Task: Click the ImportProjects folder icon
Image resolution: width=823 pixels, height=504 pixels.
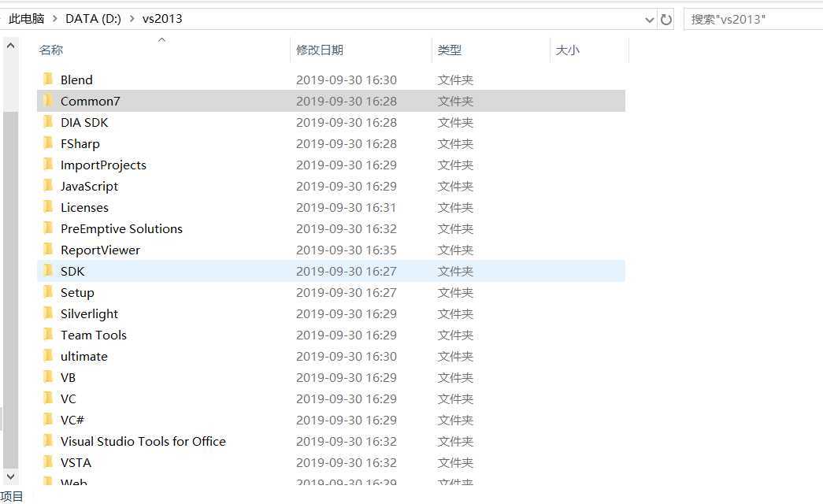Action: [48, 165]
